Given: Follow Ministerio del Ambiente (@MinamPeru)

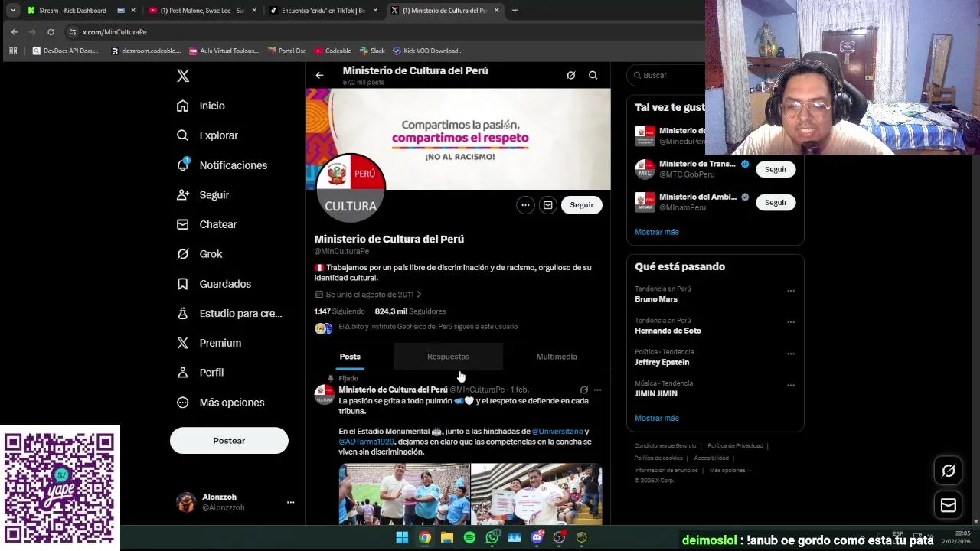Looking at the screenshot, I should (776, 202).
